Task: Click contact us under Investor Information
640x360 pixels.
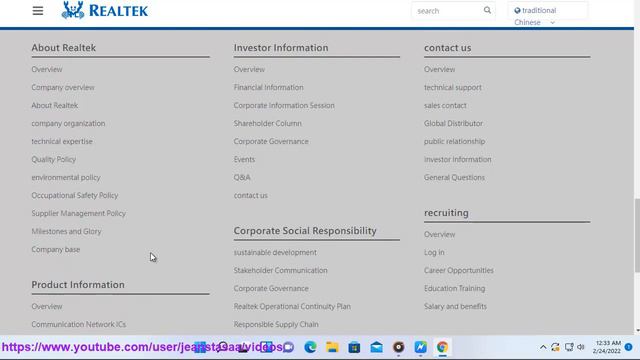Action: click(251, 195)
